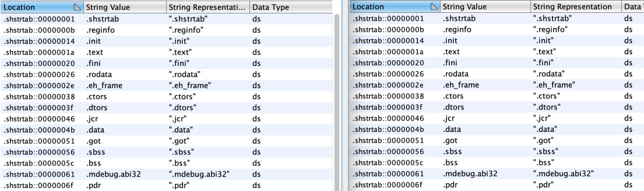Select location .shstrtab::00000038 in right table
The width and height of the screenshot is (644, 191).
click(388, 96)
